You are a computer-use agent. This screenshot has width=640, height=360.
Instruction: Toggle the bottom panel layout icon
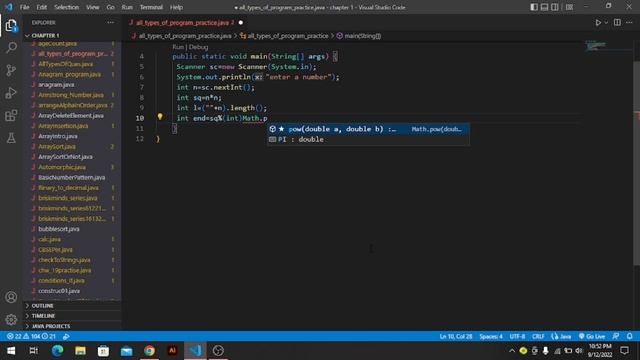(544, 7)
